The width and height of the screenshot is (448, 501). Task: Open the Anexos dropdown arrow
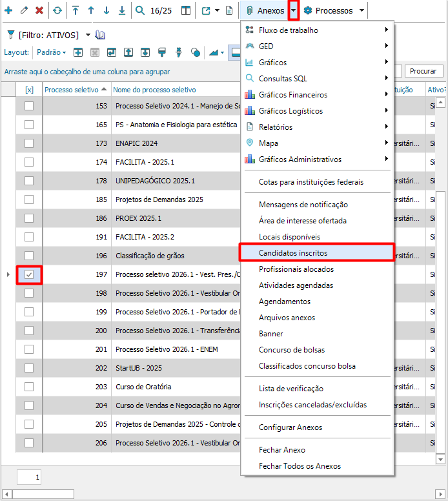pyautogui.click(x=294, y=11)
